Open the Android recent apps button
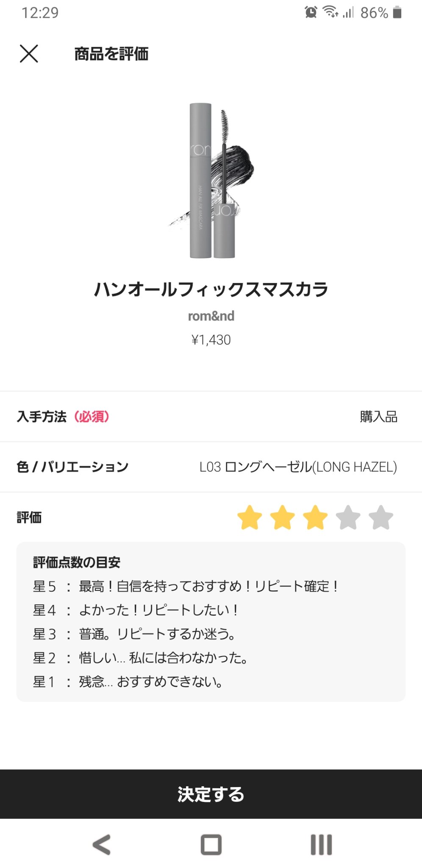The width and height of the screenshot is (422, 868). pyautogui.click(x=321, y=845)
